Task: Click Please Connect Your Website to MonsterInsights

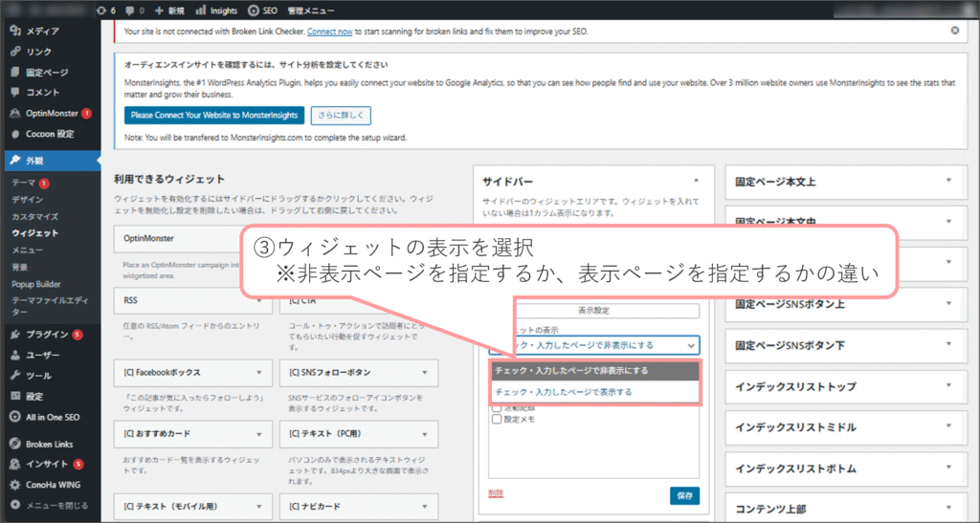Action: (x=213, y=116)
